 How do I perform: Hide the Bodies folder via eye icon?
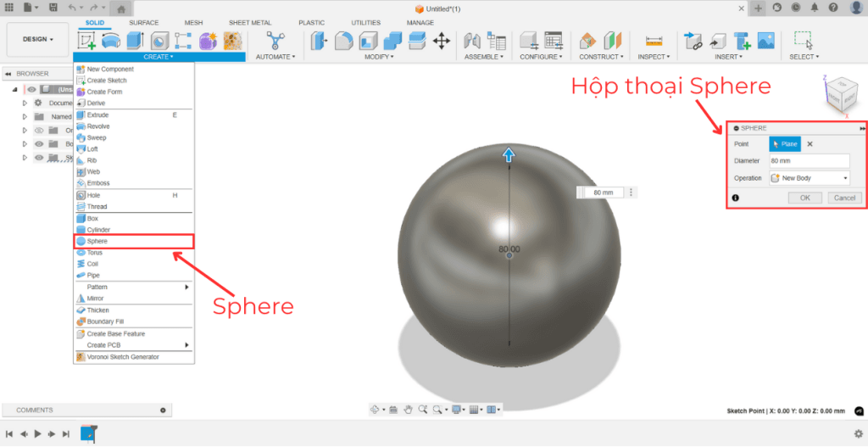tap(38, 144)
